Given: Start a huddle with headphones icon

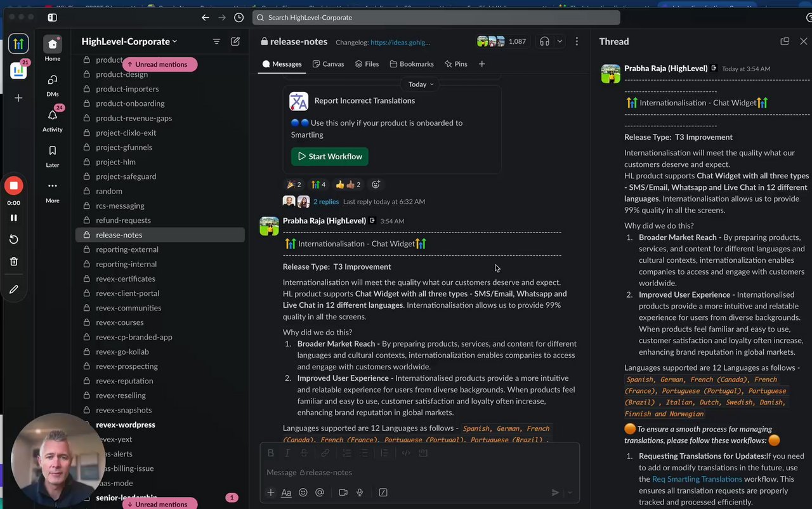Looking at the screenshot, I should [544, 41].
